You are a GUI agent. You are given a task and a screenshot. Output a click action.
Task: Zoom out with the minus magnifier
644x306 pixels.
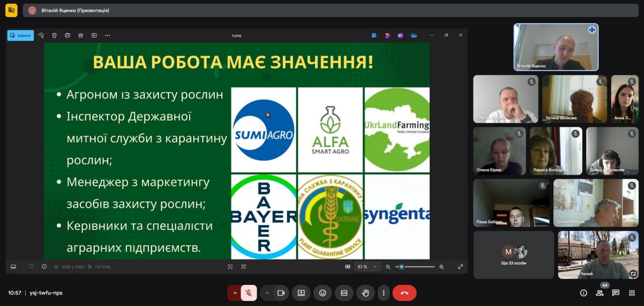point(387,267)
